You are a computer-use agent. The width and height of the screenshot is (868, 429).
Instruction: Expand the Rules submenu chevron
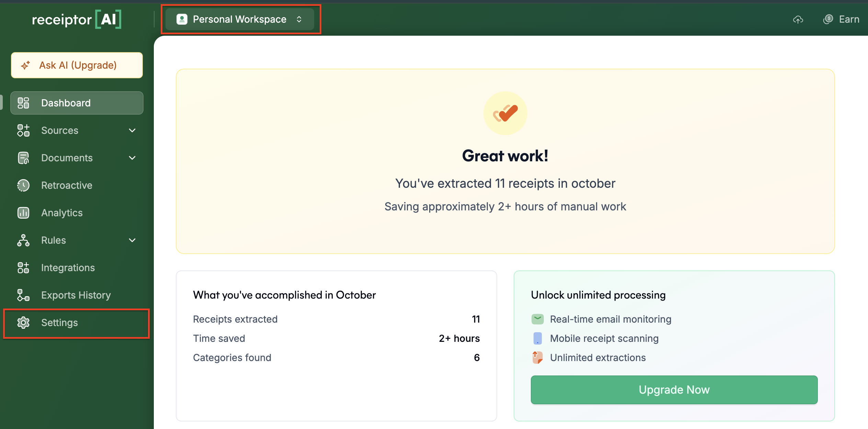point(132,240)
